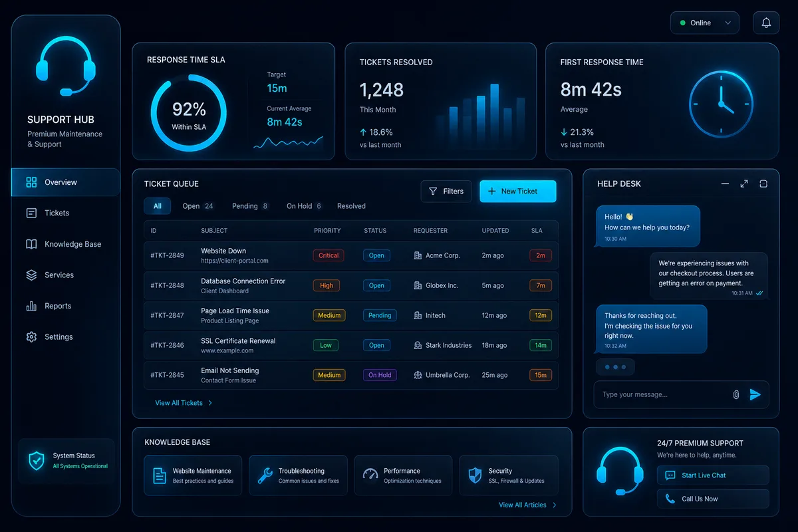Click the Tickets sidebar icon
Viewport: 798px width, 532px height.
pyautogui.click(x=31, y=213)
